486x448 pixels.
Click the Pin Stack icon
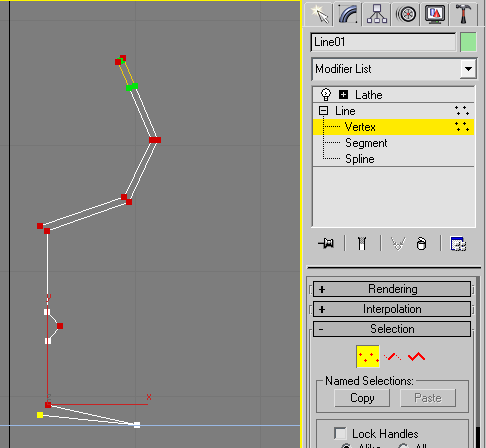(326, 243)
